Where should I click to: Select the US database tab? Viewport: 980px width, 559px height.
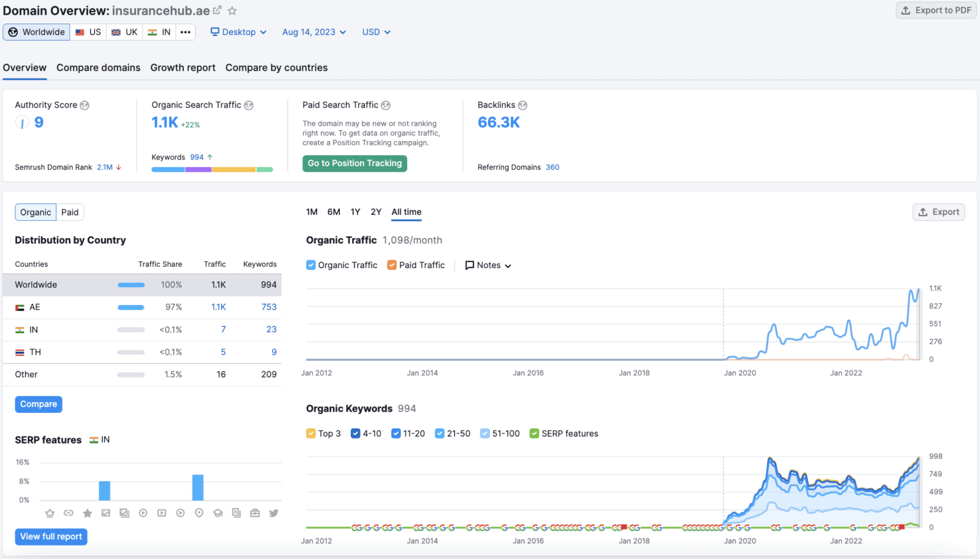point(89,32)
